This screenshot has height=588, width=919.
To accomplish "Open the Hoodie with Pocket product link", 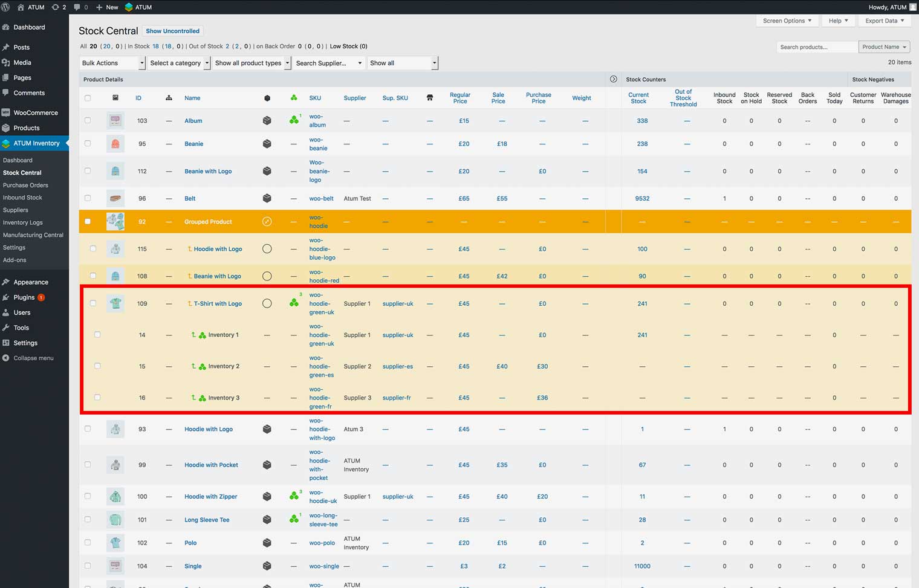I will coord(211,465).
